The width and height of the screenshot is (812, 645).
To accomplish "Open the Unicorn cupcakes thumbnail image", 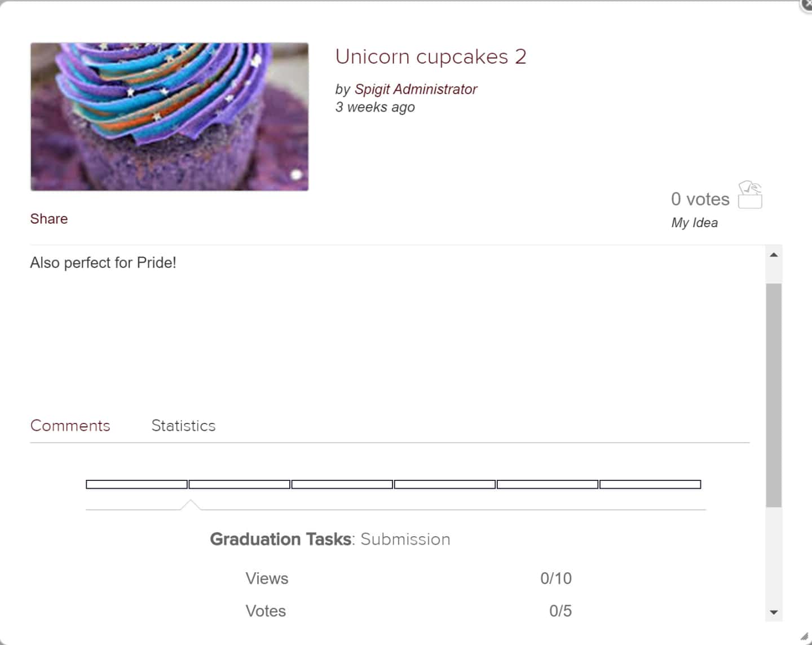I will pyautogui.click(x=169, y=117).
